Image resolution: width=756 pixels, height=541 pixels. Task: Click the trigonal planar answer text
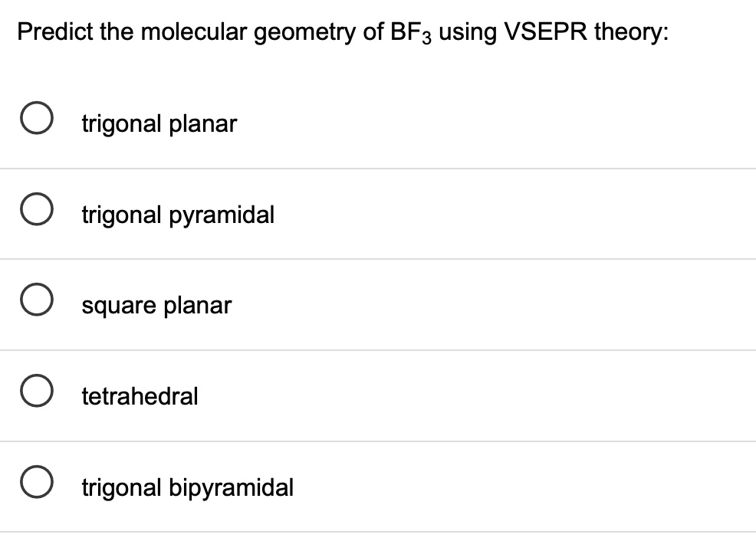(x=159, y=123)
